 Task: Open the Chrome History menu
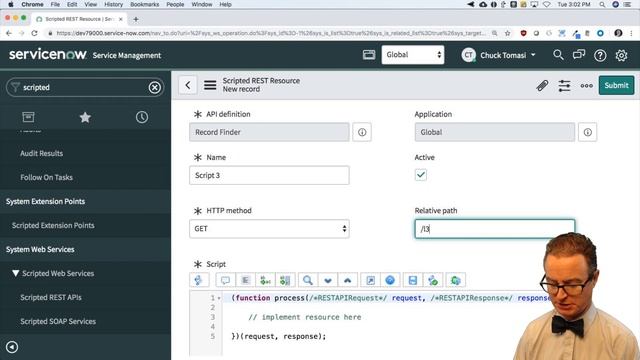[113, 4]
